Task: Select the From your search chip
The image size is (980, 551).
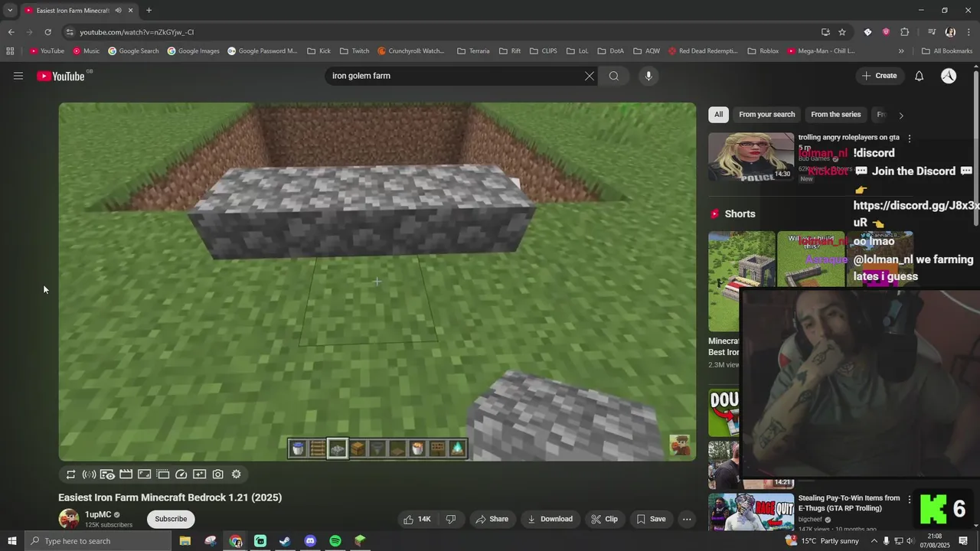Action: pos(766,115)
